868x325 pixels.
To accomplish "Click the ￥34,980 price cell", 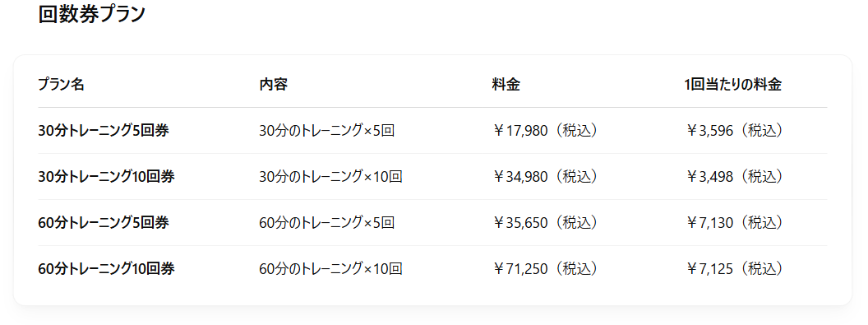I will (545, 177).
